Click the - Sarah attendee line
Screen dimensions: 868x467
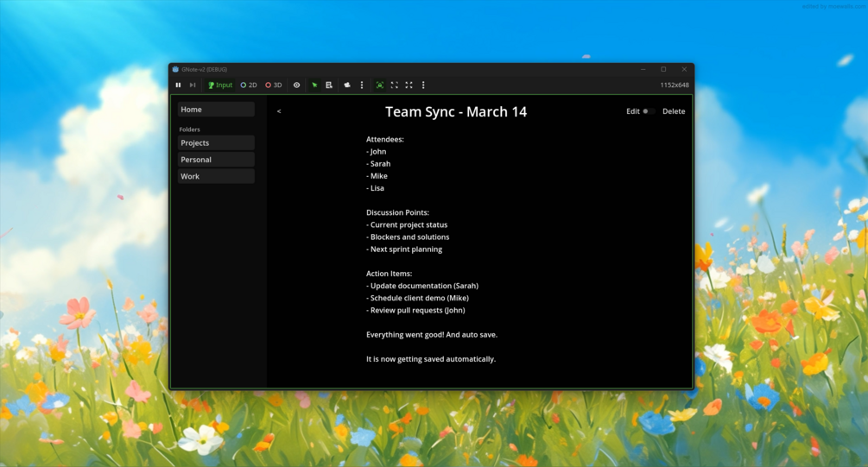click(378, 164)
